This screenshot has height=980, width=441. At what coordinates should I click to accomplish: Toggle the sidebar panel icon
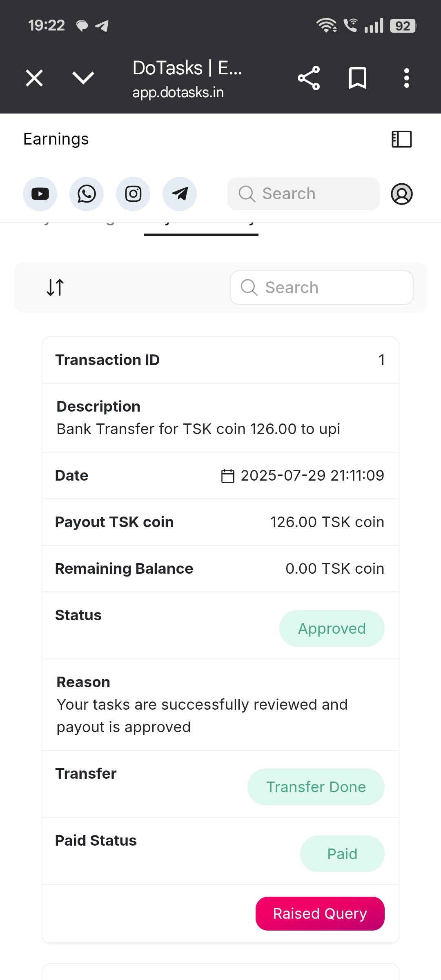click(402, 139)
